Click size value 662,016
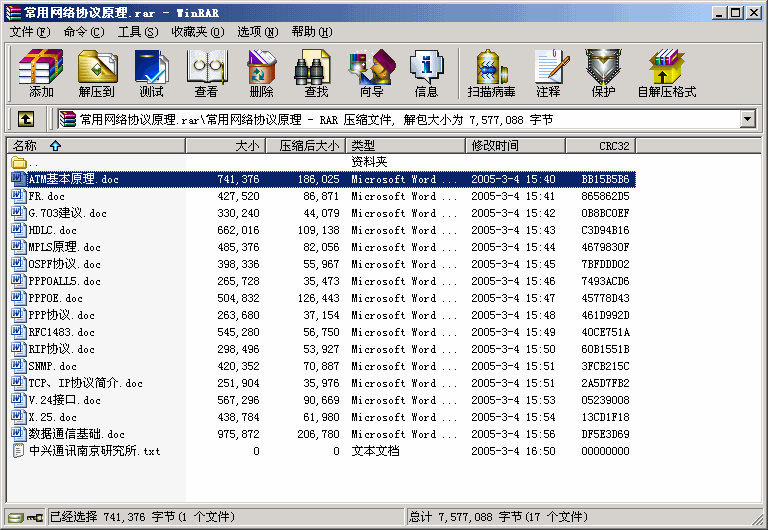This screenshot has width=768, height=530. (239, 230)
